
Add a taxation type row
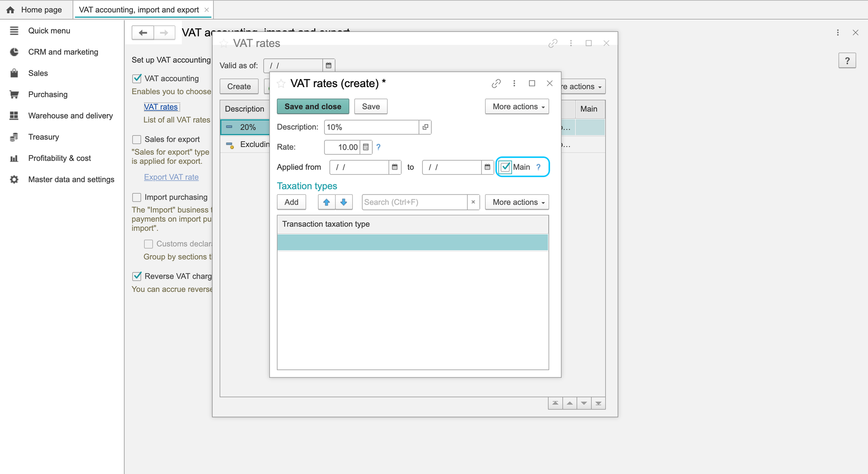tap(291, 202)
